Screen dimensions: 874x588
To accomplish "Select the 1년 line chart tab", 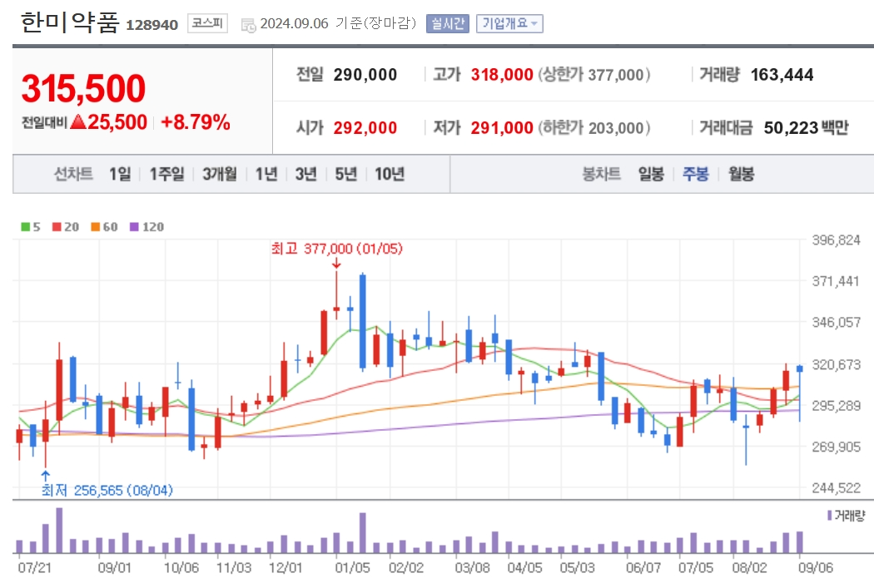I will tap(266, 175).
